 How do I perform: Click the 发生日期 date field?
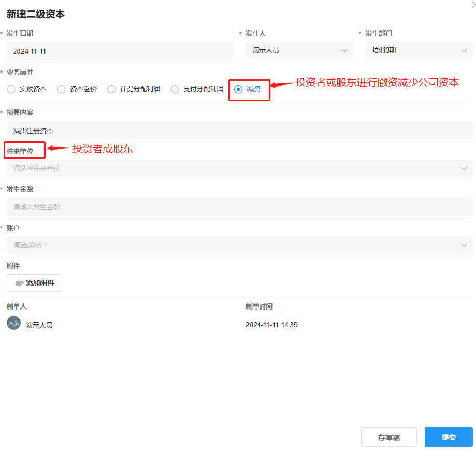point(120,51)
